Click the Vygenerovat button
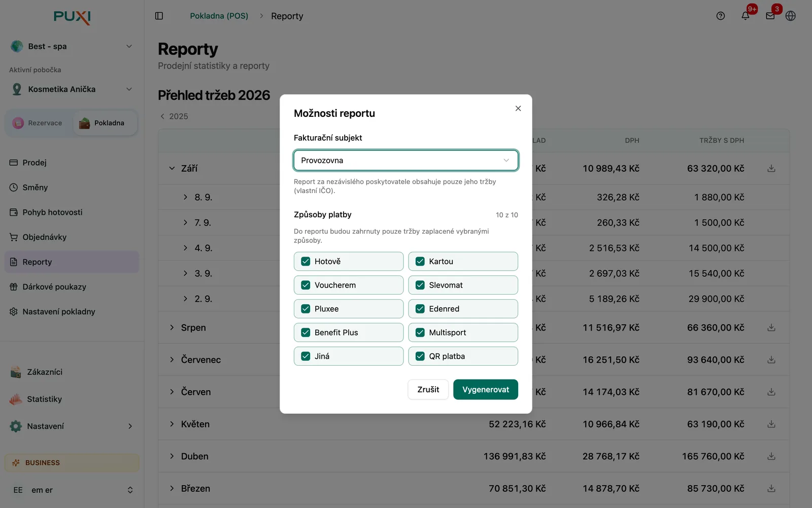Viewport: 812px width, 508px height. (x=486, y=390)
